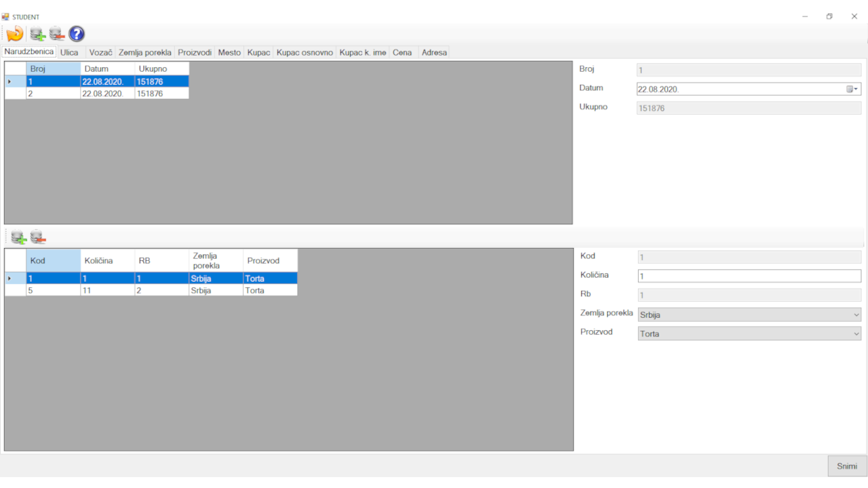Go to the Zemlja porekla tab

coord(145,52)
